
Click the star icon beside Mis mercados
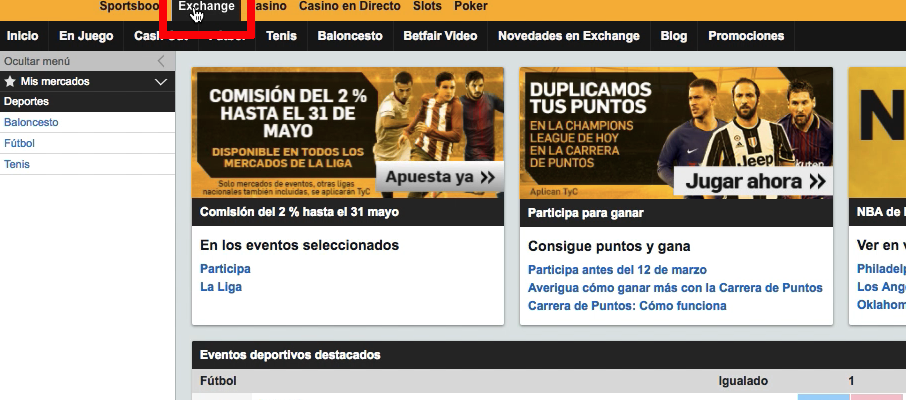coord(10,82)
